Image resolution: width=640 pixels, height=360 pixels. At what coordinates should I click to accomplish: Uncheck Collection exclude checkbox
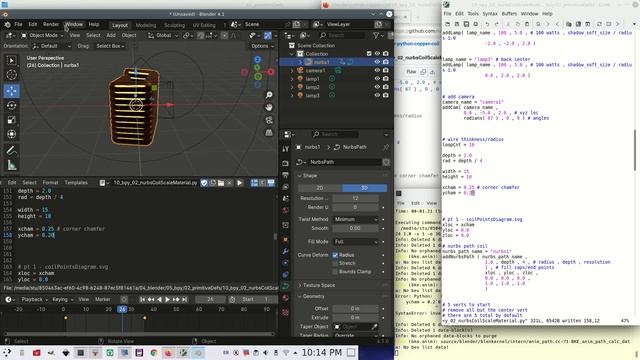click(x=369, y=53)
